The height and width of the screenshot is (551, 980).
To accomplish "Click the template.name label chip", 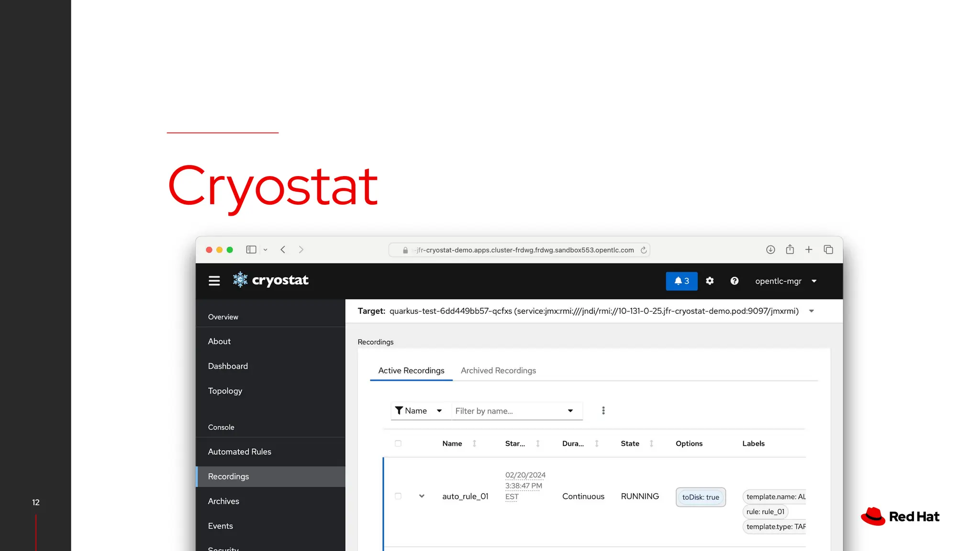I will 775,497.
